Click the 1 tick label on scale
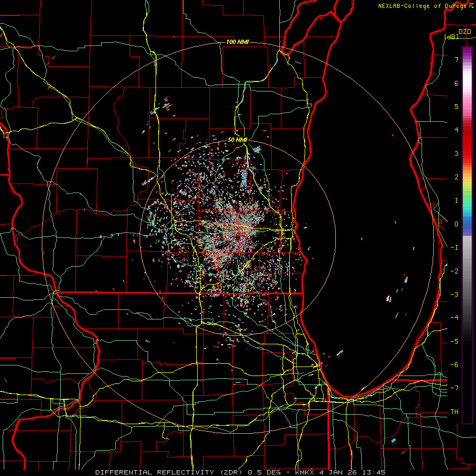 tap(456, 200)
